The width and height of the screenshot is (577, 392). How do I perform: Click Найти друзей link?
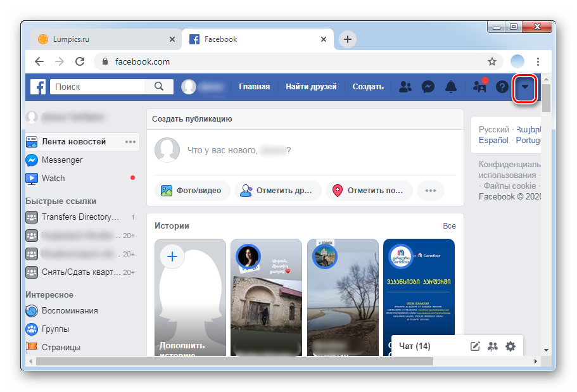(x=311, y=87)
